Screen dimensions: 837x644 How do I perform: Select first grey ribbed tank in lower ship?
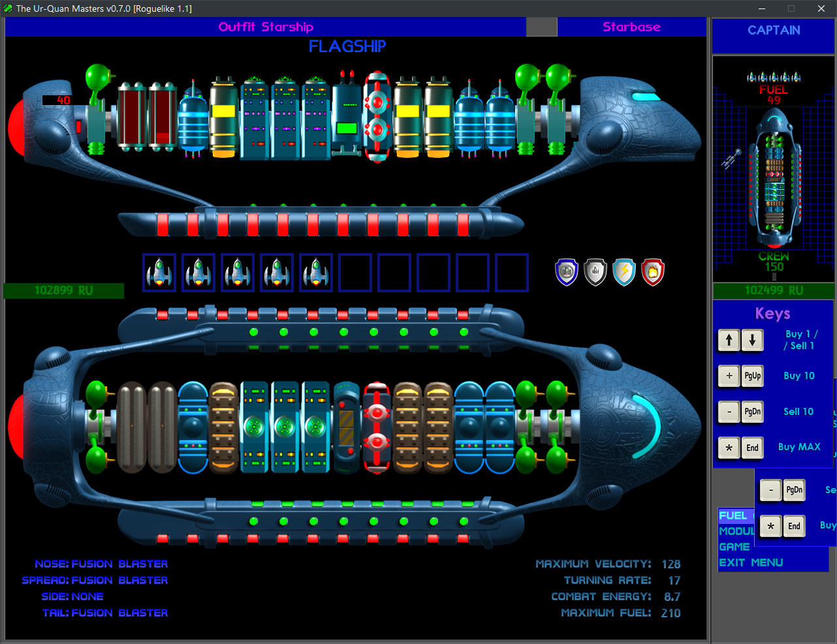(x=132, y=427)
